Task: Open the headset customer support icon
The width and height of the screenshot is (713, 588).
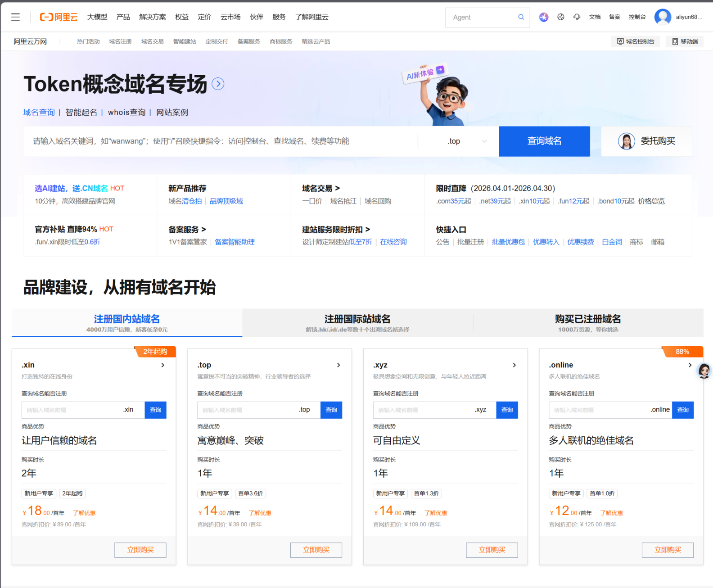Action: click(577, 17)
